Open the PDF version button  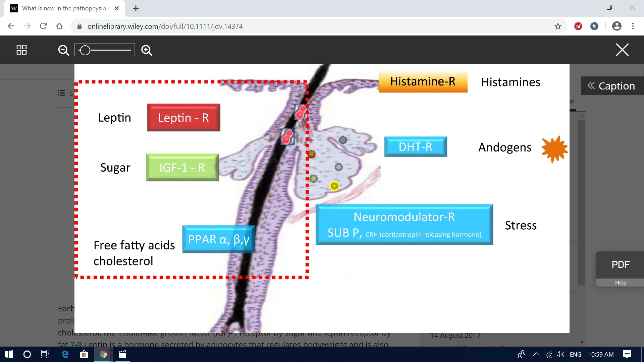[620, 264]
